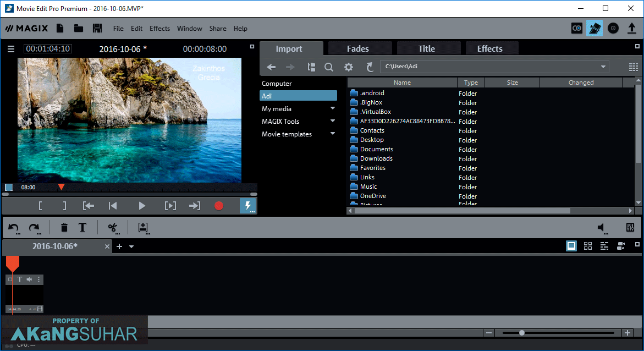Go to beginning of the movie
This screenshot has height=351, width=644.
[x=113, y=206]
